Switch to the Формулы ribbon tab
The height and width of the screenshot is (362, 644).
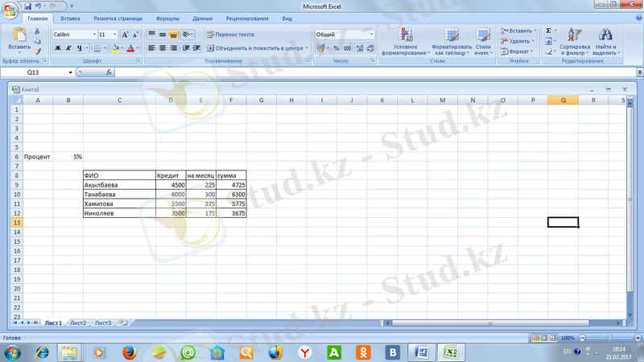[x=167, y=18]
